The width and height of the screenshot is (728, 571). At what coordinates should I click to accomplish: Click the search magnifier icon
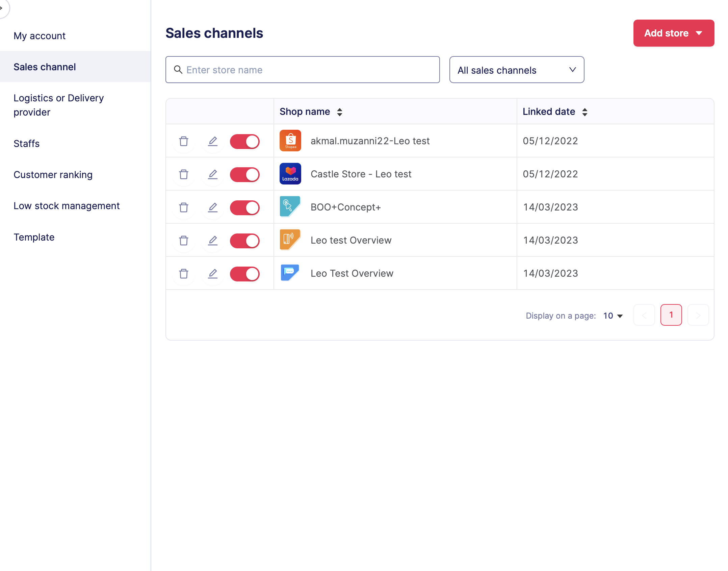point(178,70)
